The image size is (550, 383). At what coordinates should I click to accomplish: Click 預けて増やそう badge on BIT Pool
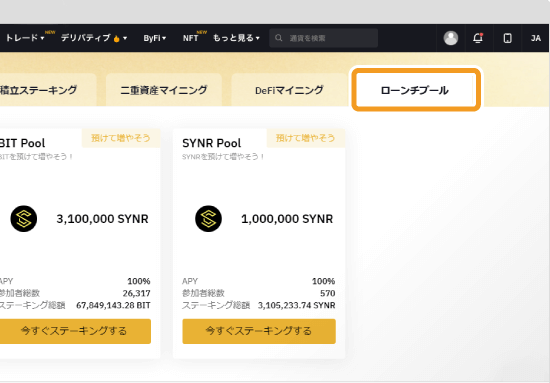tap(121, 138)
